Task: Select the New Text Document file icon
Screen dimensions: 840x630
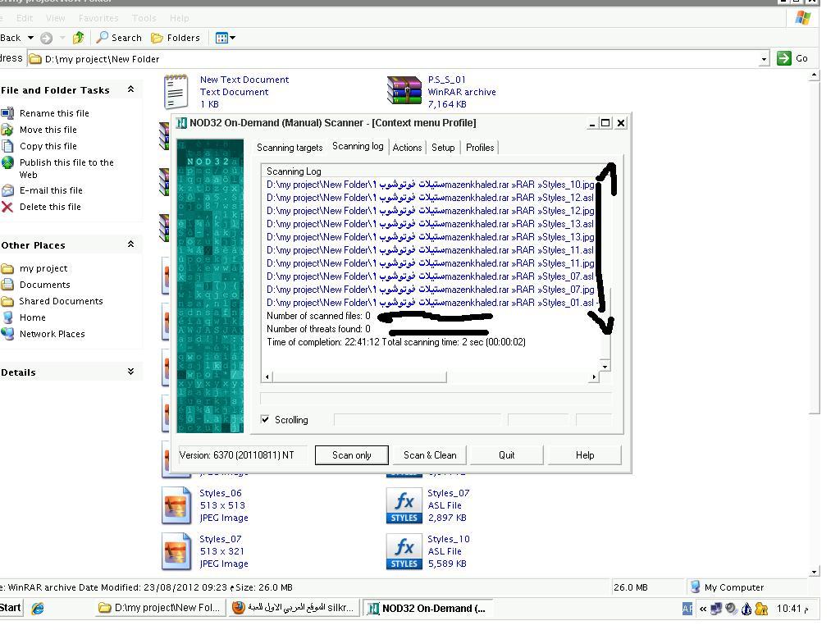Action: coord(176,92)
